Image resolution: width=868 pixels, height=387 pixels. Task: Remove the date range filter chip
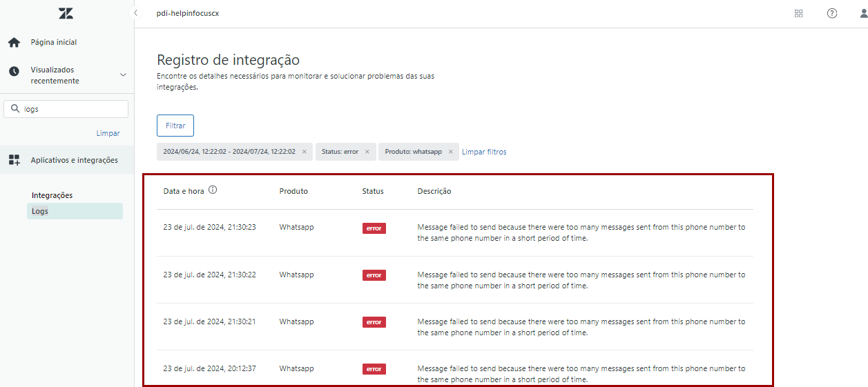click(x=304, y=152)
